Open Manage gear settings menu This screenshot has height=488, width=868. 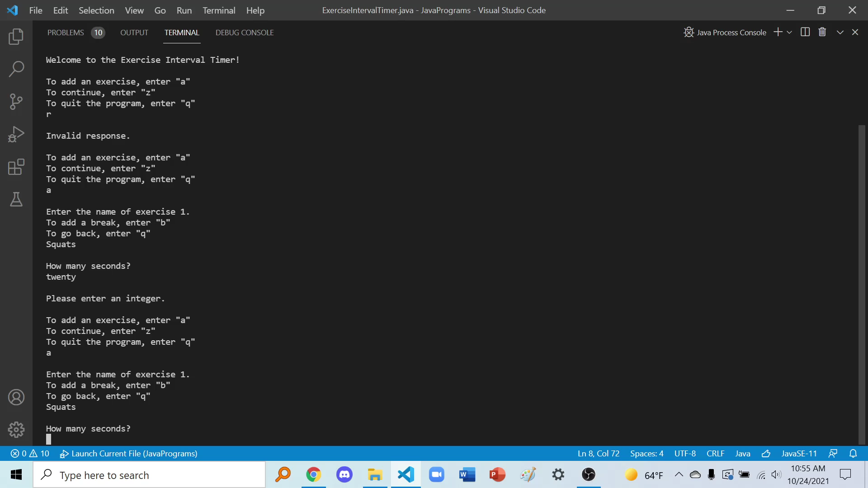(16, 430)
